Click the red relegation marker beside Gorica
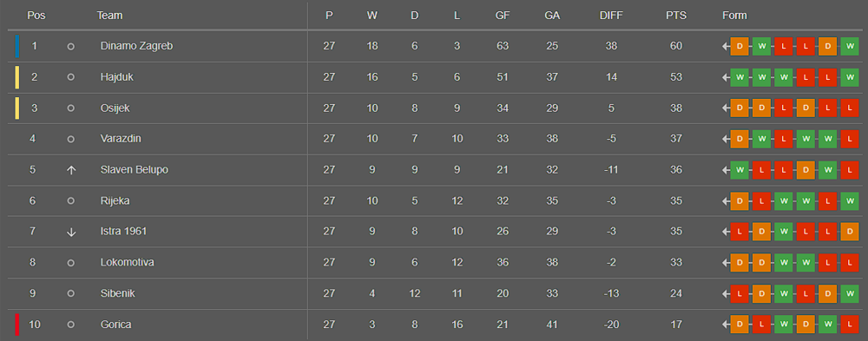868x341 pixels. 17,325
